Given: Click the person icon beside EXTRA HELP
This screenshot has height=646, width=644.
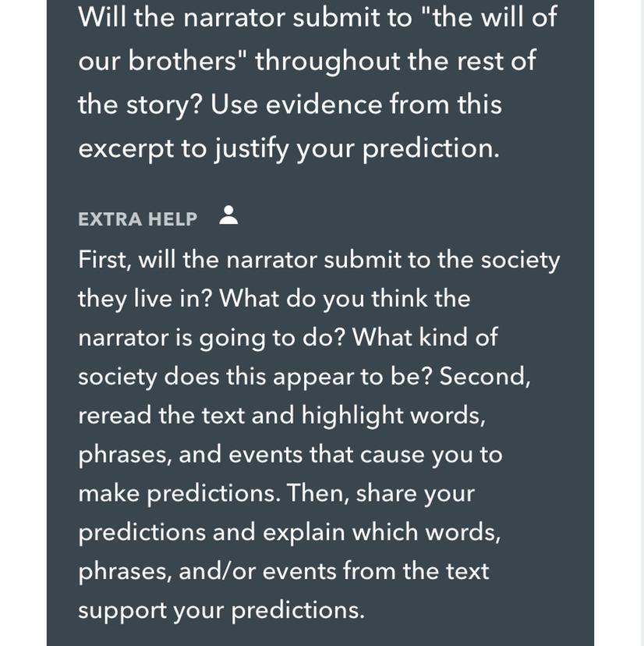Looking at the screenshot, I should pos(228,215).
